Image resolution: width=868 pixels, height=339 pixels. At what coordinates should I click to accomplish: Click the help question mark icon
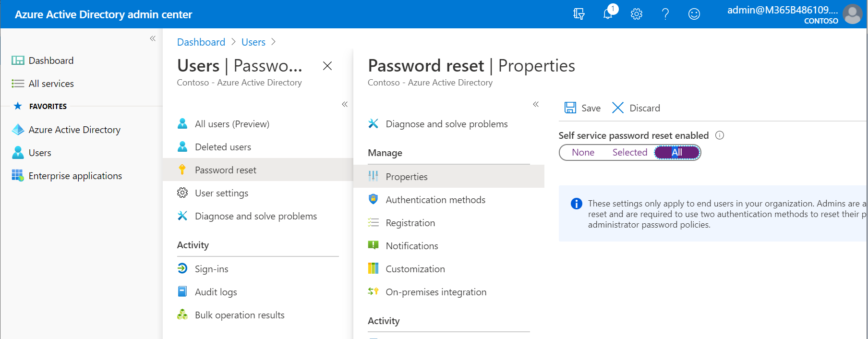point(665,14)
